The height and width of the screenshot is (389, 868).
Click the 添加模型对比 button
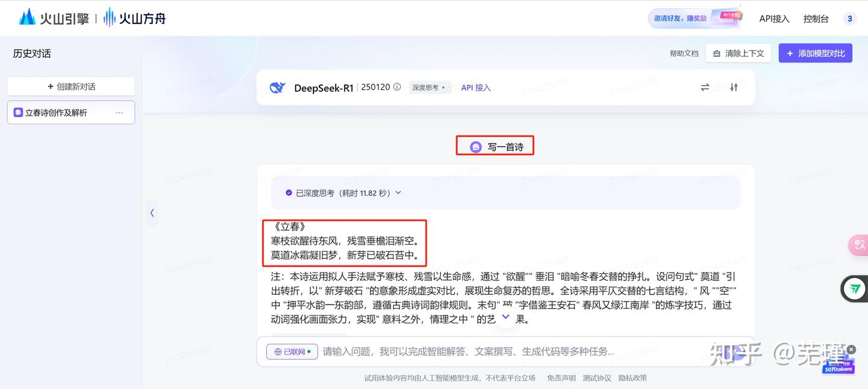coord(815,53)
